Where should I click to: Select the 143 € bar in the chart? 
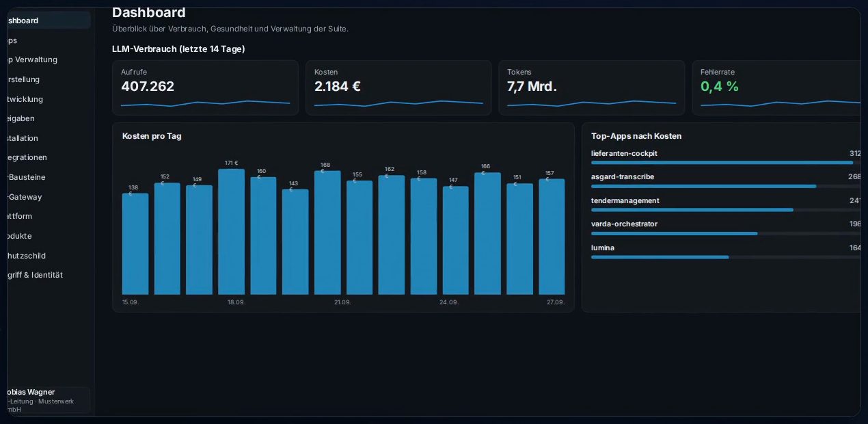[x=295, y=242]
